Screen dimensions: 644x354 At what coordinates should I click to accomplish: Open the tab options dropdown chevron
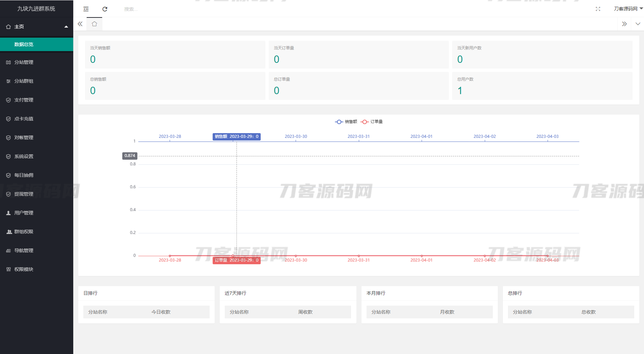click(x=638, y=24)
